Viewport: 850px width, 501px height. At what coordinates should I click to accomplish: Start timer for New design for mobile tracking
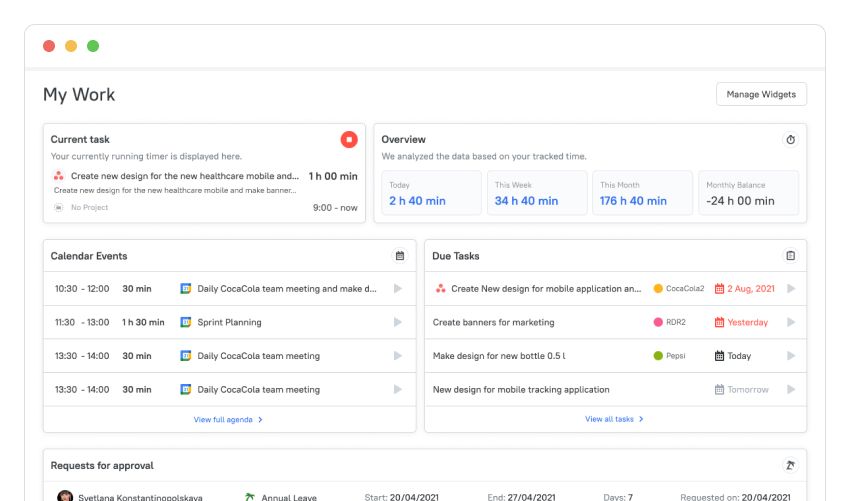pyautogui.click(x=791, y=389)
